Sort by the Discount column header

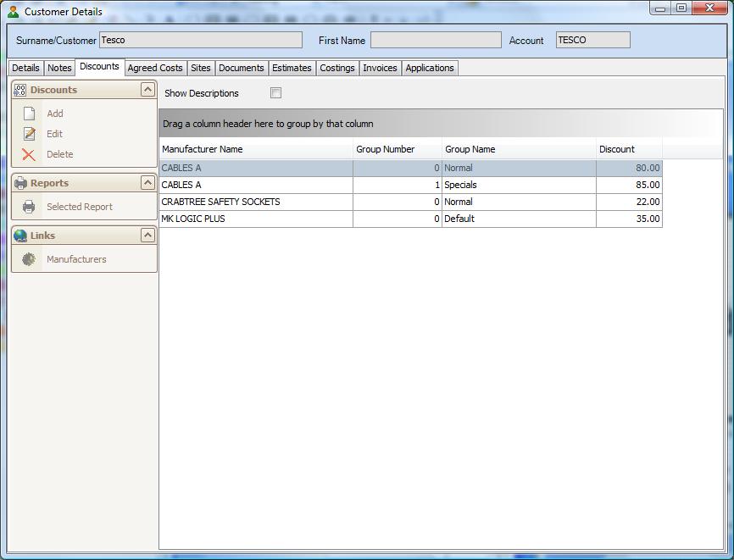tap(628, 149)
